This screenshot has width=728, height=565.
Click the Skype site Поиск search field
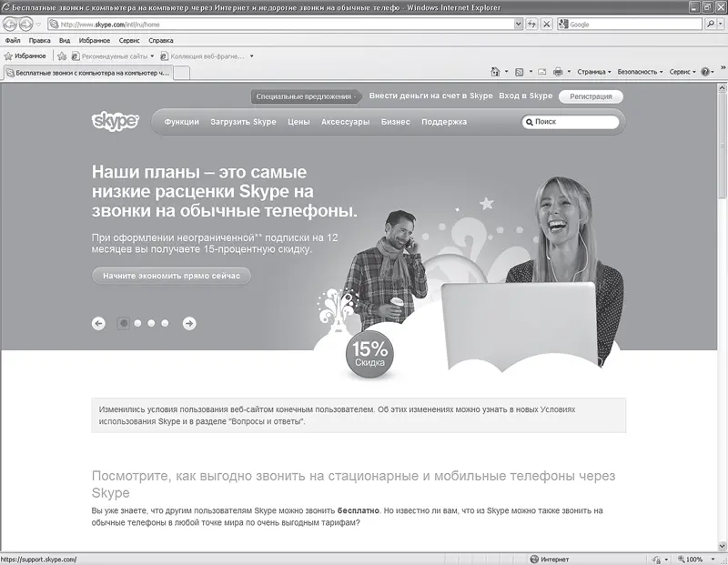click(573, 121)
